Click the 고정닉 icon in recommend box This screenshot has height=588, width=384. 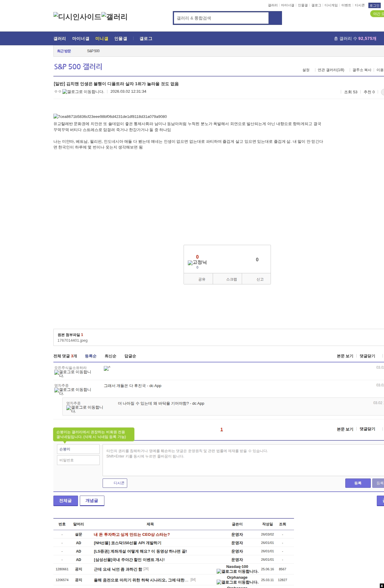tap(197, 262)
